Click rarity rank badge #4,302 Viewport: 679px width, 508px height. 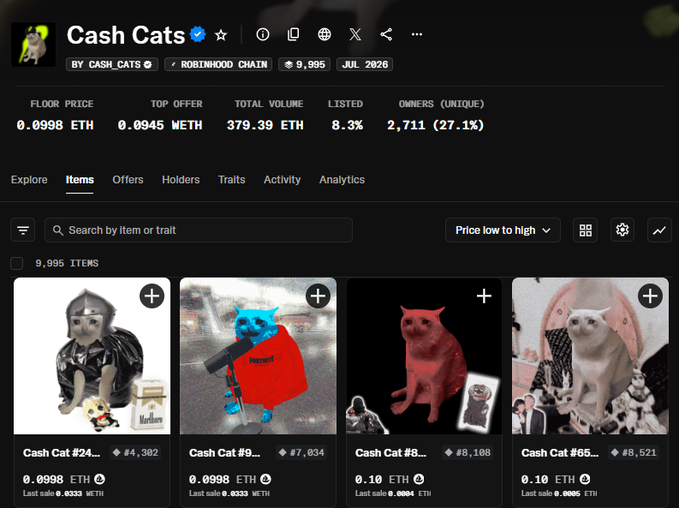pos(136,453)
